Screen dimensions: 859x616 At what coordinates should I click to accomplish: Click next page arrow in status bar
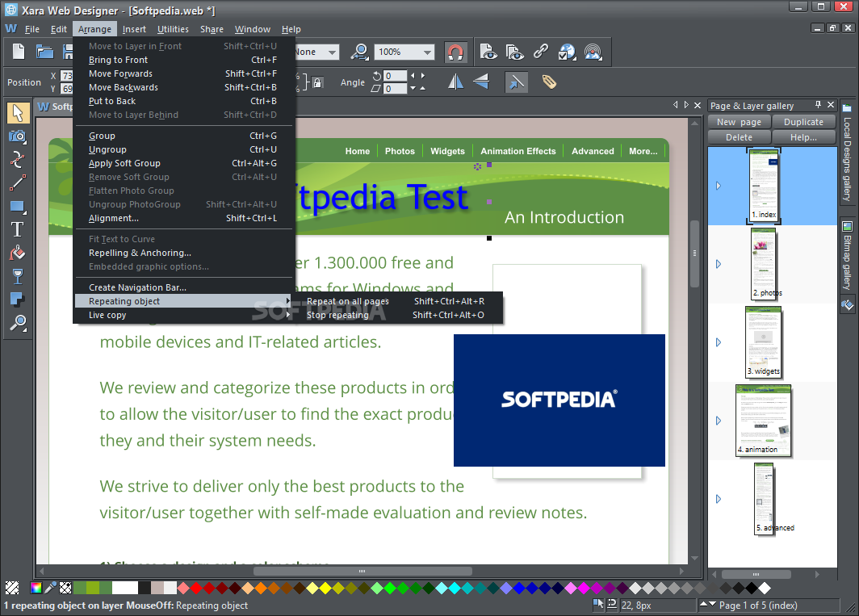tap(713, 605)
